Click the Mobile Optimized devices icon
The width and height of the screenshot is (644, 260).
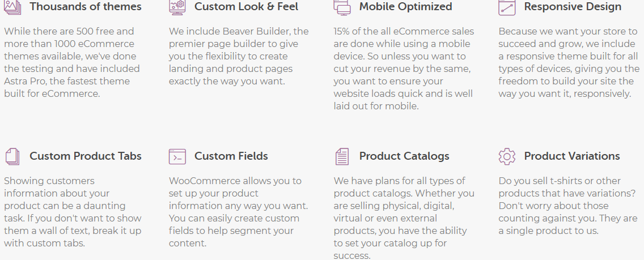[342, 7]
